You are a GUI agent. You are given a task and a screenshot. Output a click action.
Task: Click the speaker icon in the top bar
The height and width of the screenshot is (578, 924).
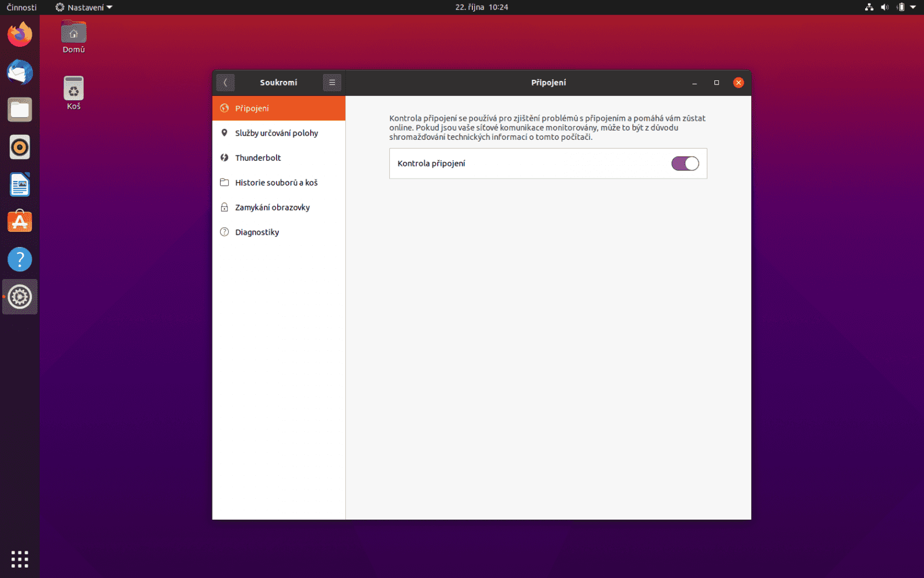pyautogui.click(x=884, y=7)
